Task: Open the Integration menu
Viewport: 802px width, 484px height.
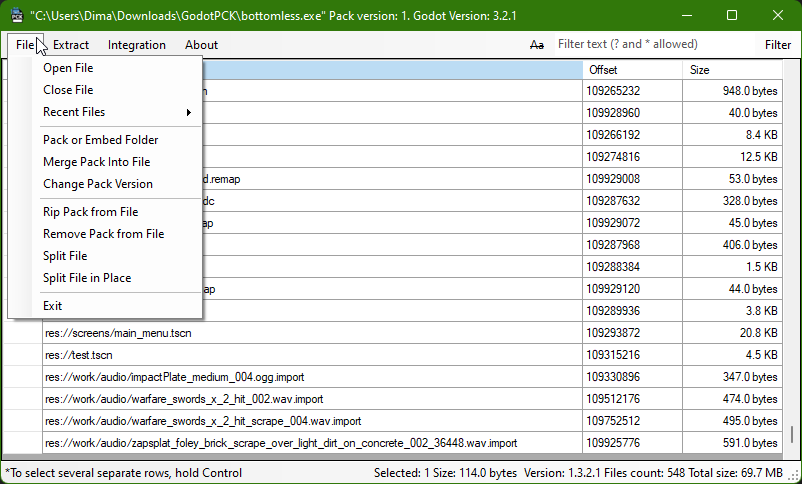Action: [x=137, y=45]
